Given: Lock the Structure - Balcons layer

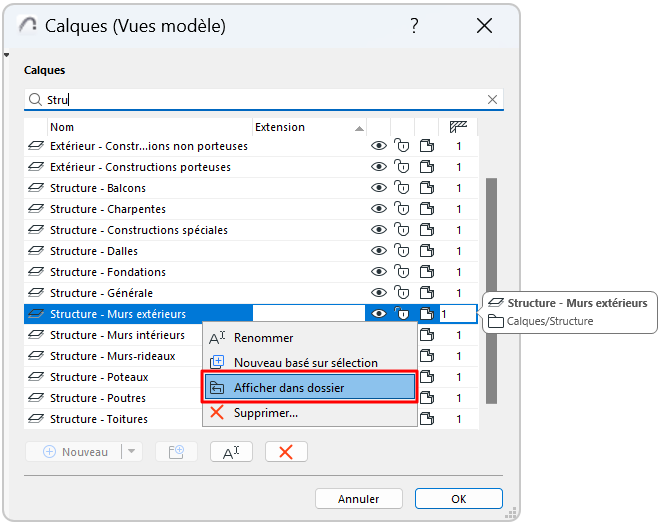Looking at the screenshot, I should [x=402, y=187].
